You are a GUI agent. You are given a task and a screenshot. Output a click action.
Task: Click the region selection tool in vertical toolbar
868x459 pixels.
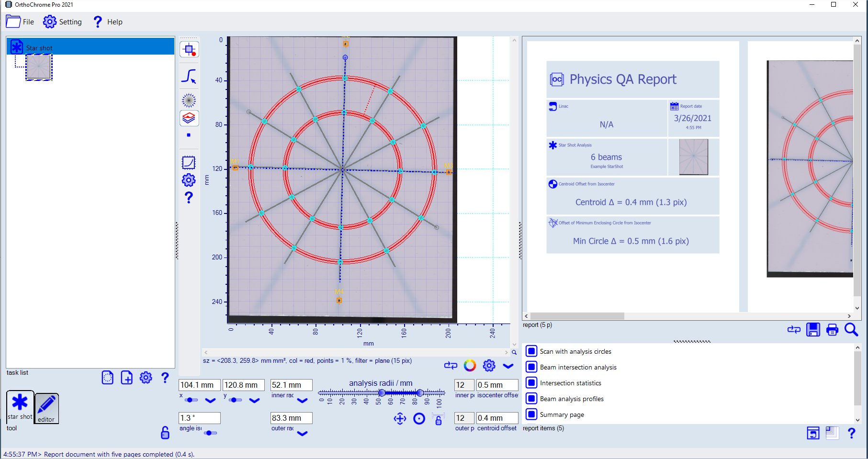[189, 50]
